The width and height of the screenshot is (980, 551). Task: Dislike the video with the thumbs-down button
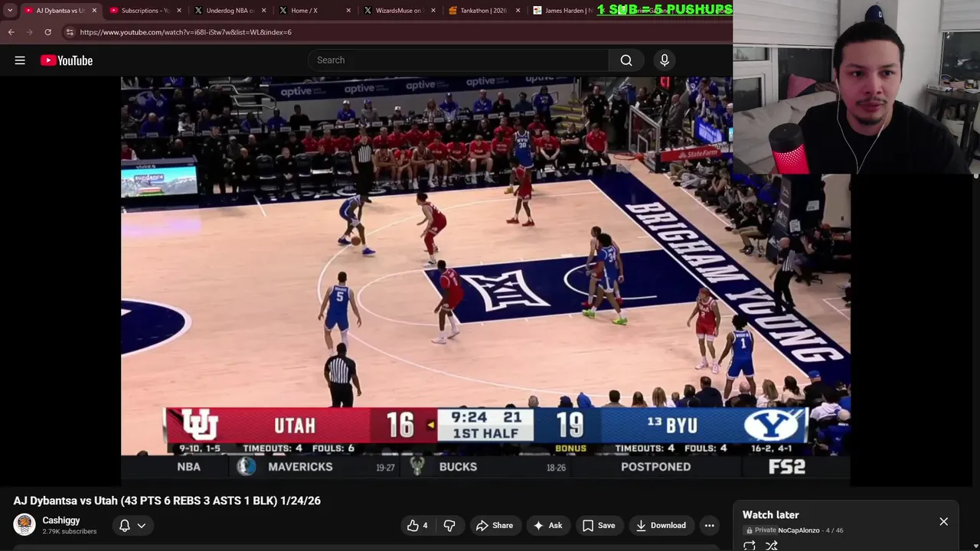[449, 526]
